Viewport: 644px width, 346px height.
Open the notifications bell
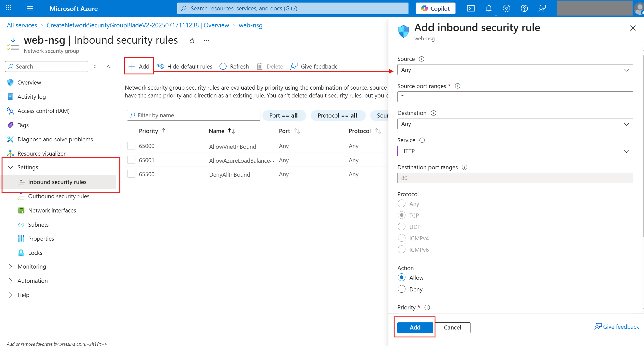coord(489,8)
